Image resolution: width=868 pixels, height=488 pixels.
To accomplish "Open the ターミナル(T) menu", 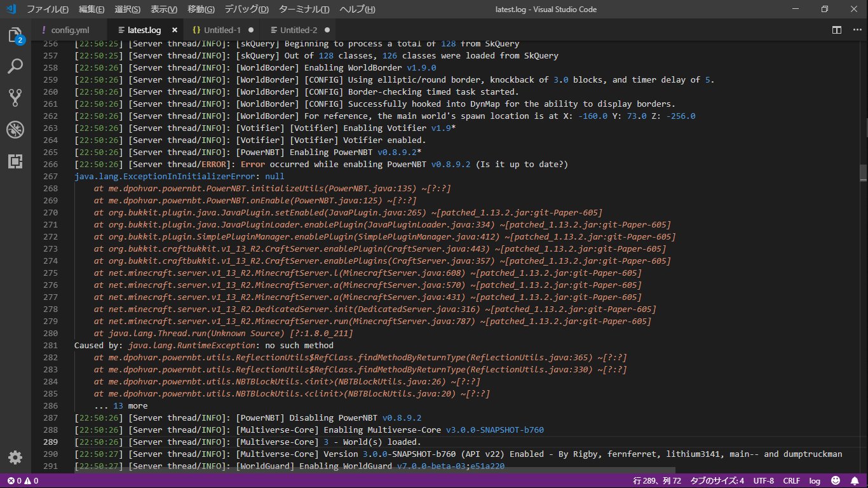I will tap(304, 10).
